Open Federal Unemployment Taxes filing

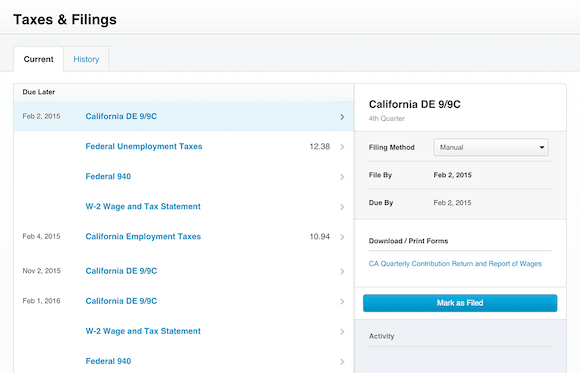[144, 147]
